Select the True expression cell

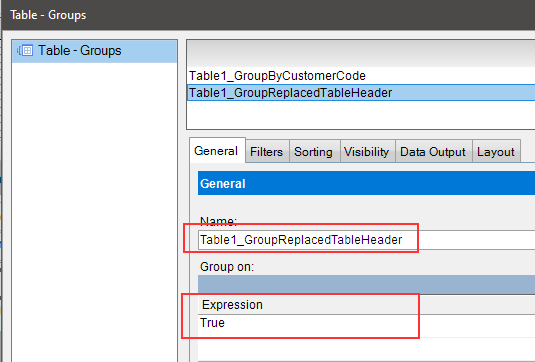coord(366,323)
